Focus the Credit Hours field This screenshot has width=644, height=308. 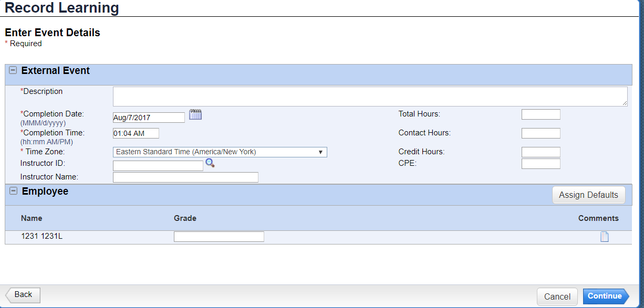coord(541,152)
